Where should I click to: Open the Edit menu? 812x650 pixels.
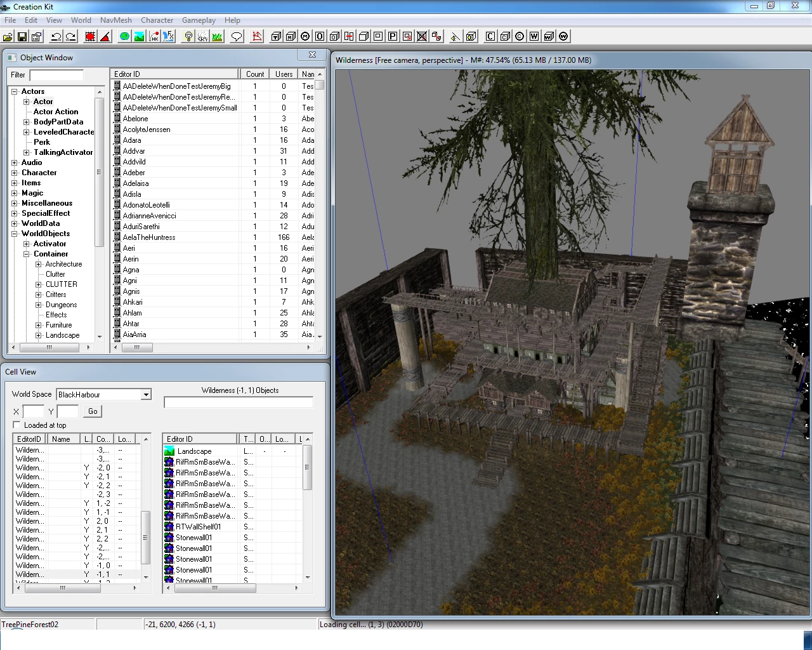31,20
